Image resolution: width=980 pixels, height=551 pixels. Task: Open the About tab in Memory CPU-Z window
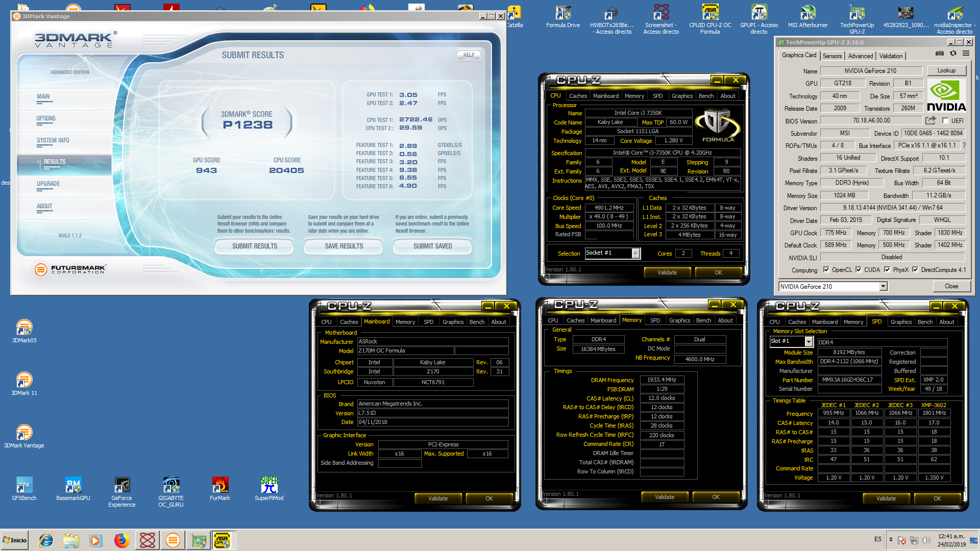pos(725,320)
